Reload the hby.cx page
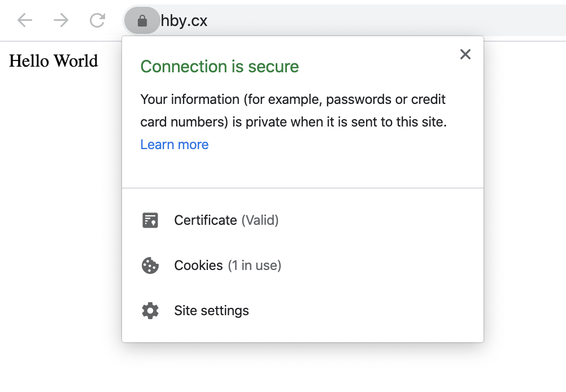Viewport: 566px width, 392px height. (x=98, y=20)
